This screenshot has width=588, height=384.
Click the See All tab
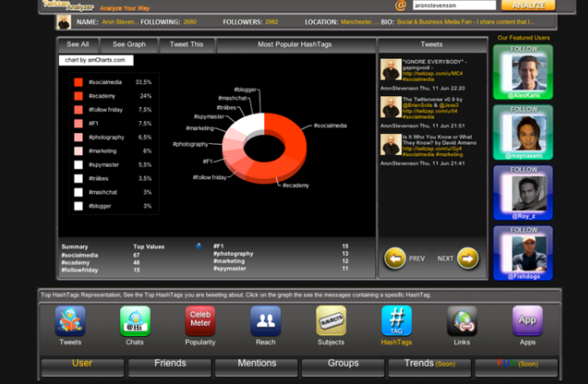[78, 45]
